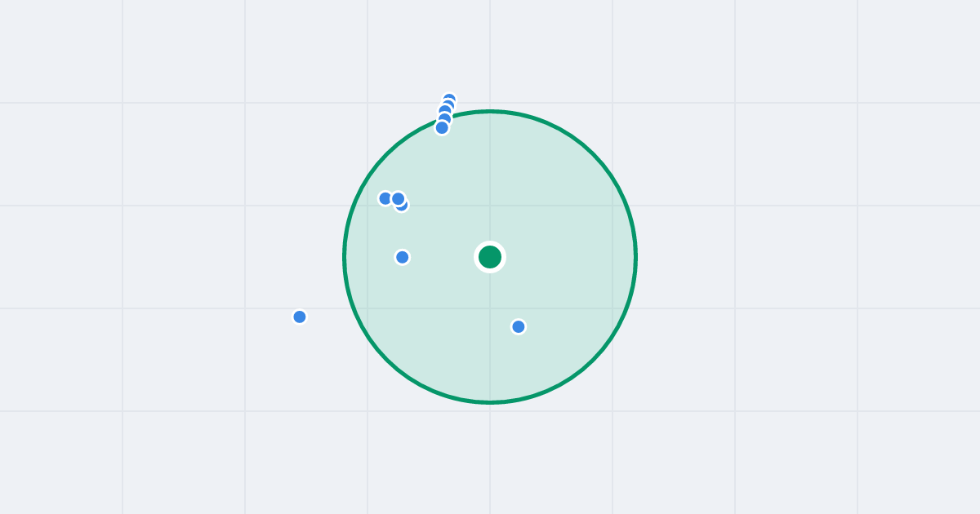Select the middle dot of five-dot stack
The height and width of the screenshot is (514, 980).
pyautogui.click(x=445, y=109)
